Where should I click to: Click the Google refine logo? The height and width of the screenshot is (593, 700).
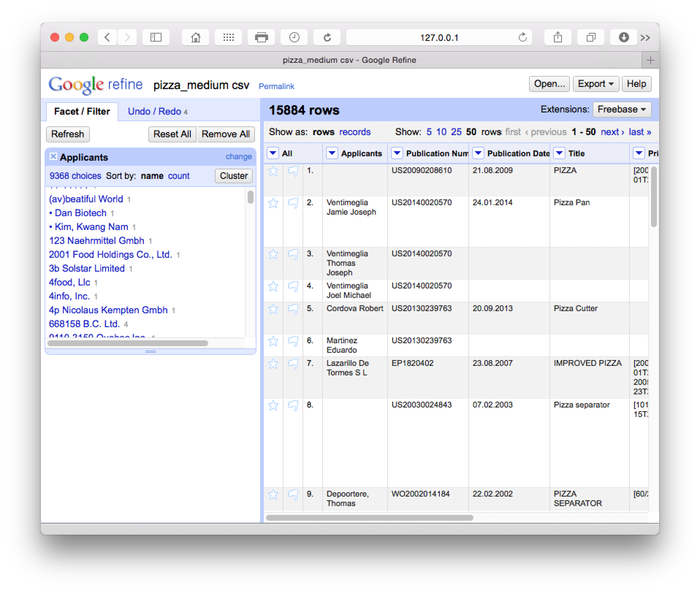tap(96, 85)
